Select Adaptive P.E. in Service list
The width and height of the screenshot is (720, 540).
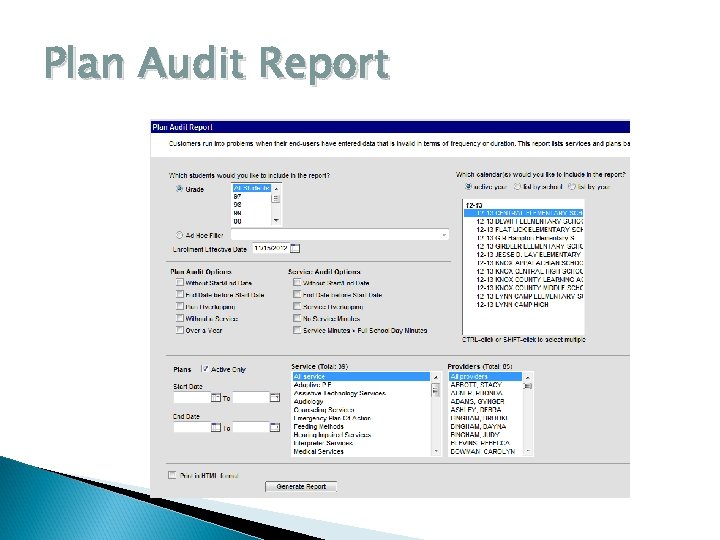click(x=361, y=385)
